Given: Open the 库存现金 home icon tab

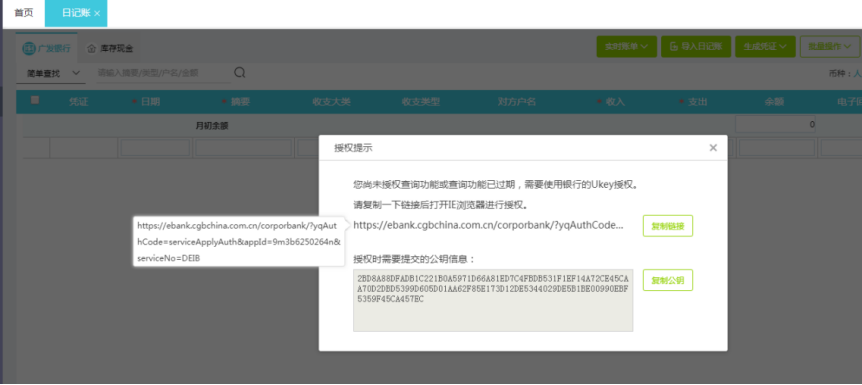Looking at the screenshot, I should [x=110, y=48].
